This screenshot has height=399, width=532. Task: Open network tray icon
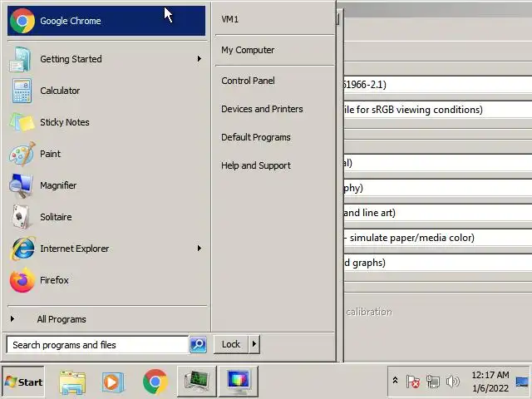(x=432, y=382)
